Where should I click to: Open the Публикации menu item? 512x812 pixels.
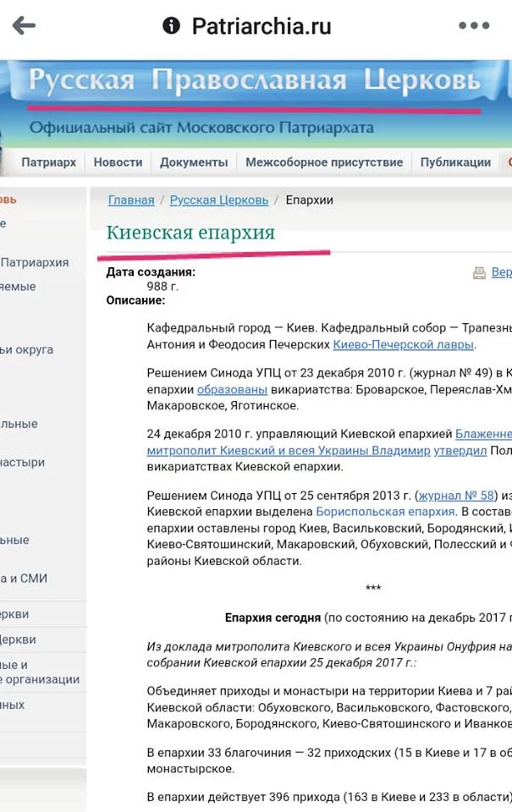455,162
